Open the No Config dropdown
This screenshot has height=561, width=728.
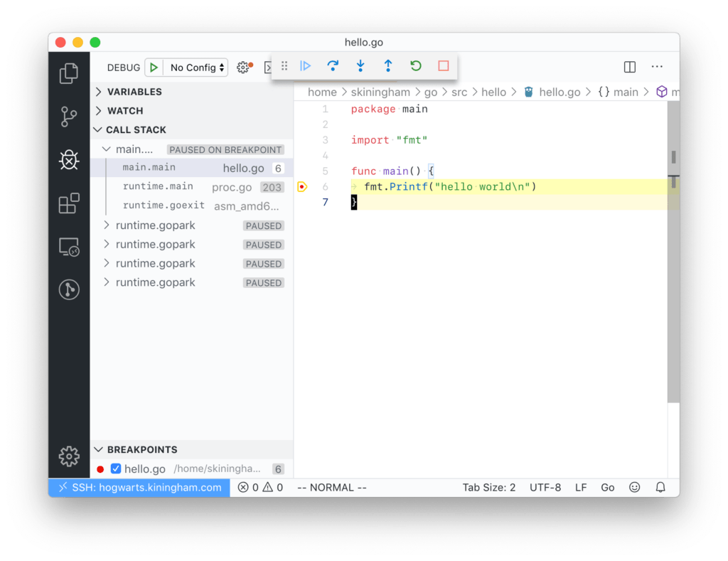coord(196,67)
